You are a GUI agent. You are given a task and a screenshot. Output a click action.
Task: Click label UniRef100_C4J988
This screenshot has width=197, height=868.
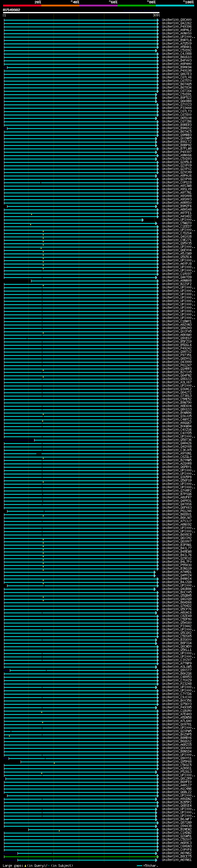[177, 54]
